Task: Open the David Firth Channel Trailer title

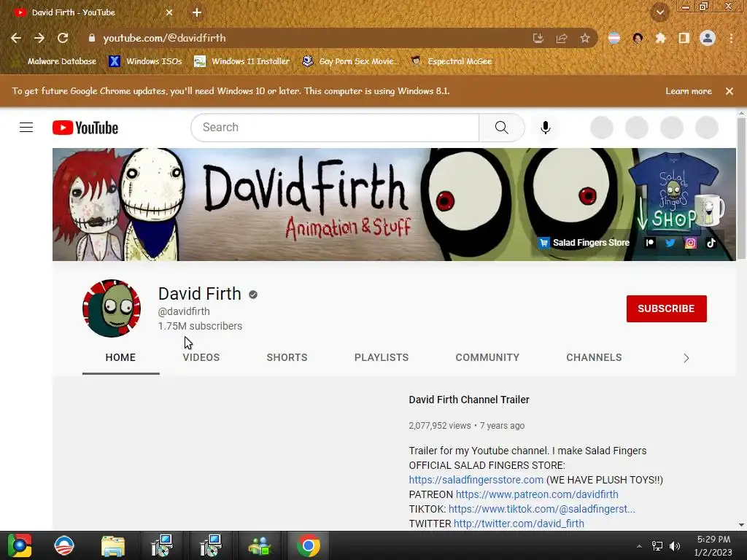Action: pyautogui.click(x=469, y=400)
